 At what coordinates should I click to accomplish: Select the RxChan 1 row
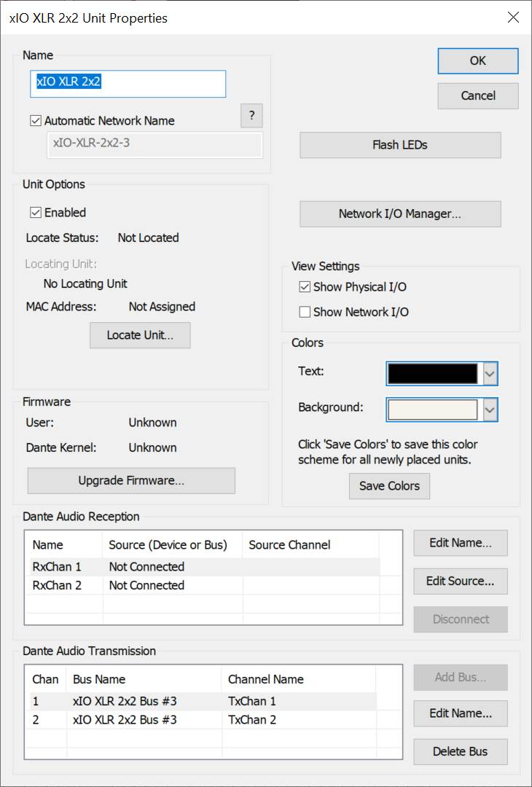point(205,567)
